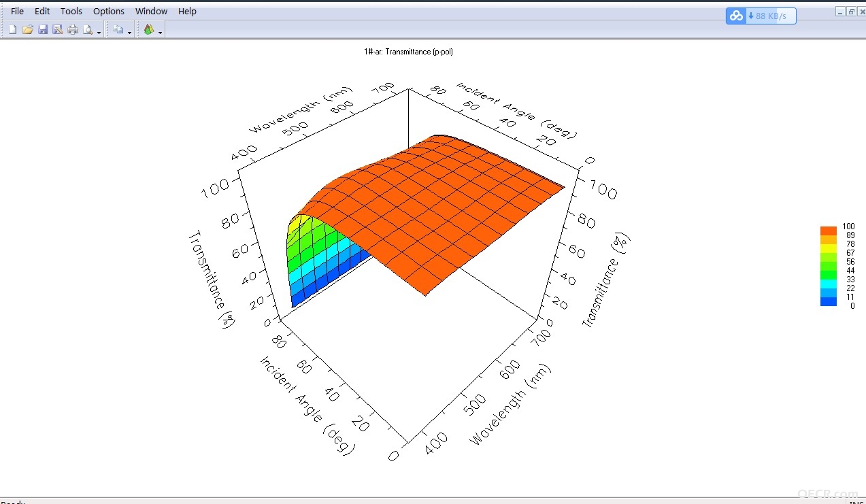This screenshot has height=504, width=866.
Task: Save using the floppy disk icon
Action: pos(43,30)
